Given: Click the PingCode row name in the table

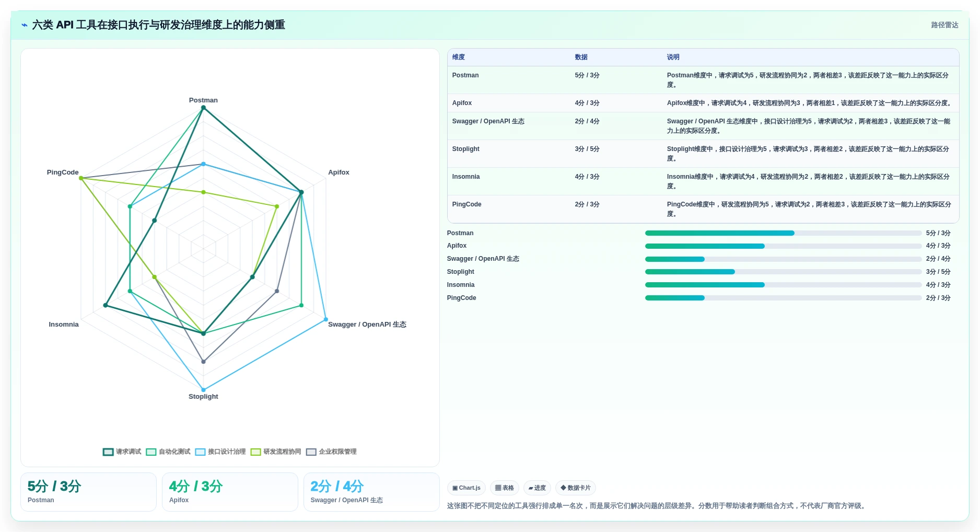Looking at the screenshot, I should [x=467, y=204].
